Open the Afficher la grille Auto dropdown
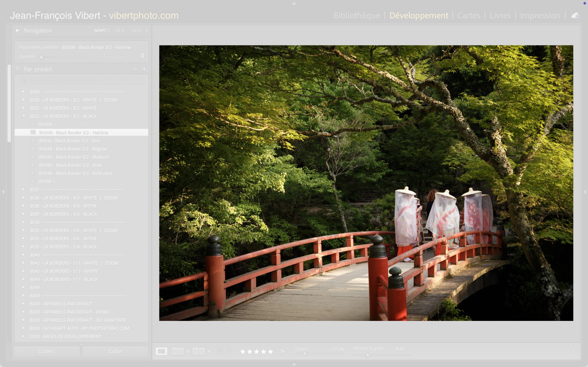Image resolution: width=588 pixels, height=367 pixels. [x=402, y=349]
